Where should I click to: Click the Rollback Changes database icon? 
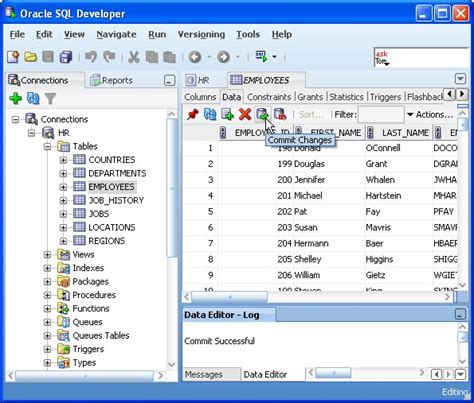pyautogui.click(x=280, y=114)
